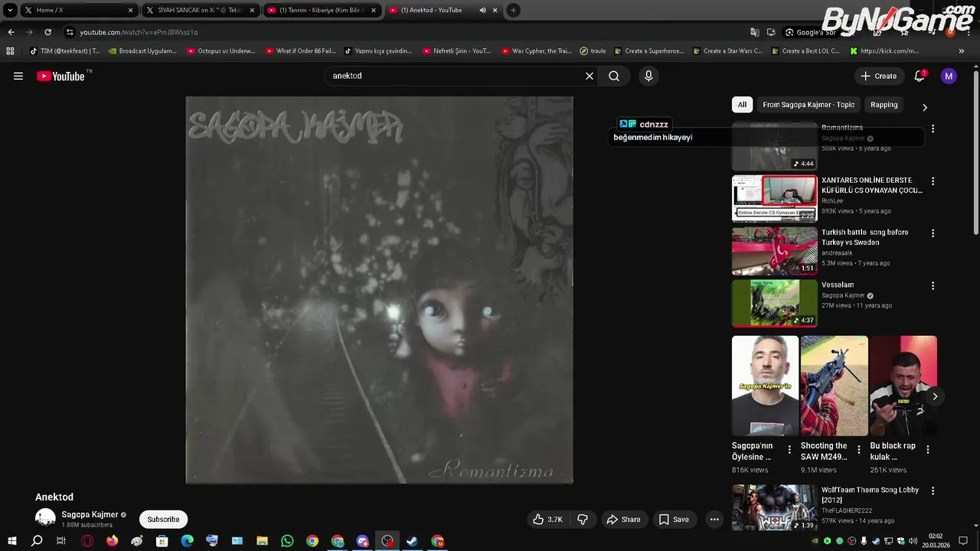
Task: Open the WolfTeam Theme Song thumbnail
Action: pyautogui.click(x=774, y=508)
